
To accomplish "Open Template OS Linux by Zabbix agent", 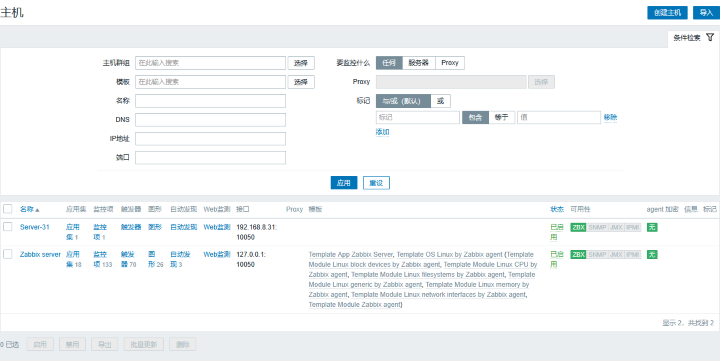I will [450, 254].
